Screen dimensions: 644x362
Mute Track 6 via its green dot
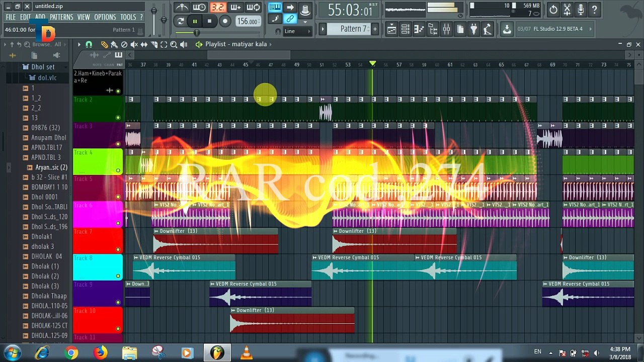point(118,223)
